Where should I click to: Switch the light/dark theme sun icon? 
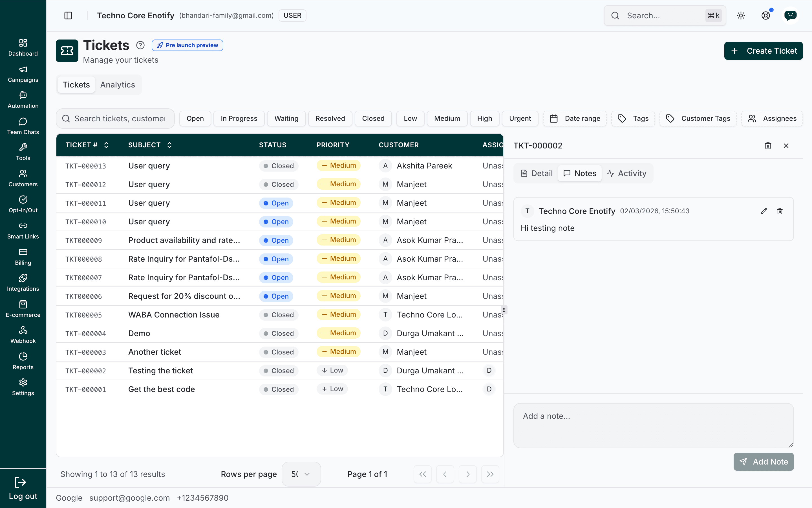tap(741, 16)
